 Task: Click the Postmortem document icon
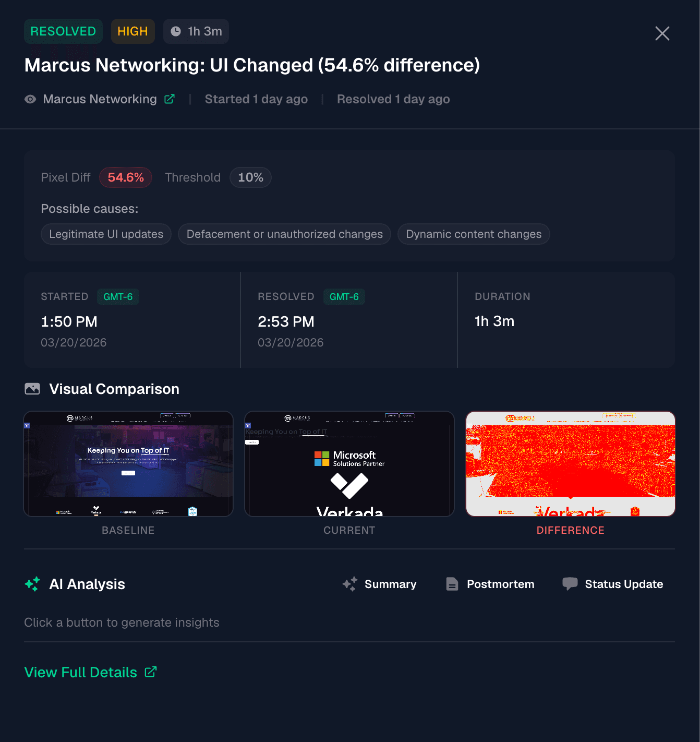pos(452,584)
